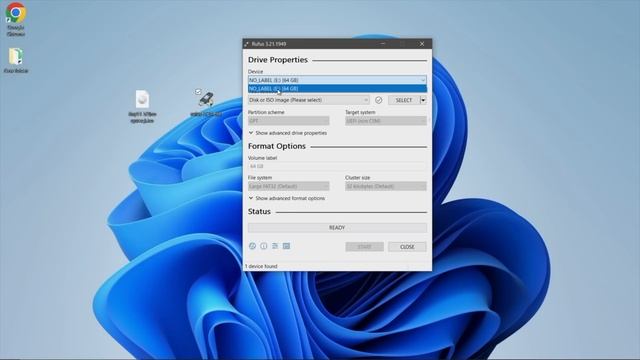Click the Rufus title bar app icon
Viewport: 640px width, 360px height.
(x=247, y=44)
